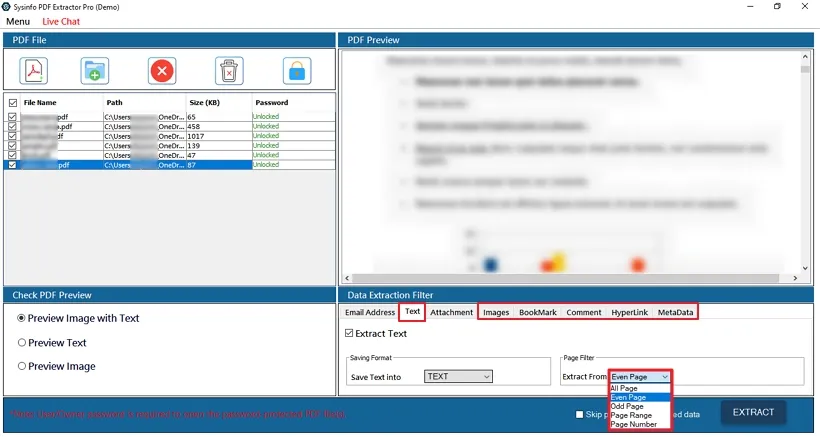Uncheck the highlighted 87 KB file row

(x=13, y=165)
